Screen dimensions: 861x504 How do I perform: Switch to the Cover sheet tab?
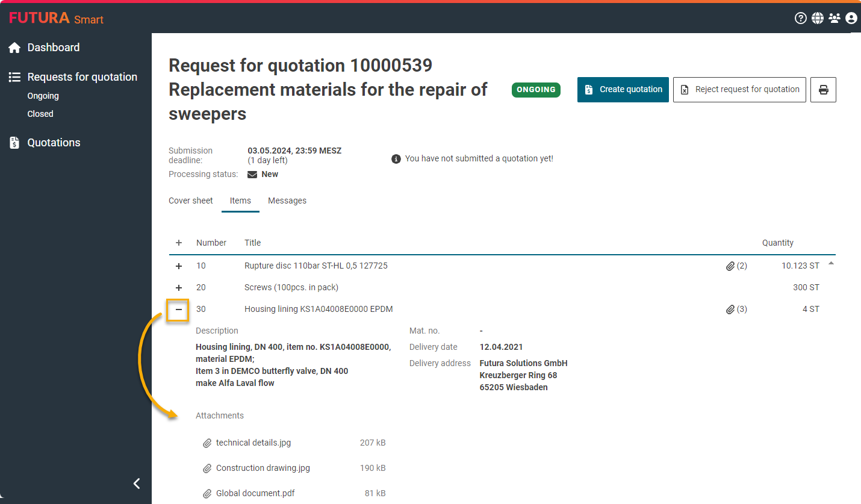pyautogui.click(x=190, y=201)
